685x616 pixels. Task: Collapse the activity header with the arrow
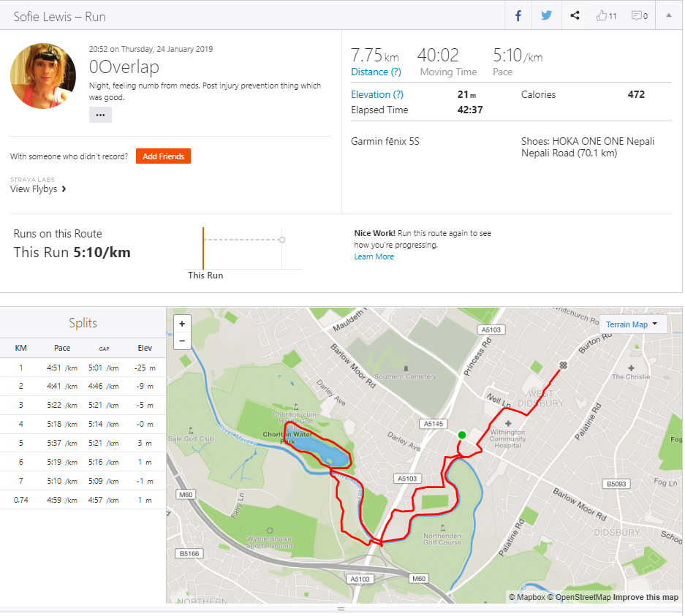(x=668, y=15)
